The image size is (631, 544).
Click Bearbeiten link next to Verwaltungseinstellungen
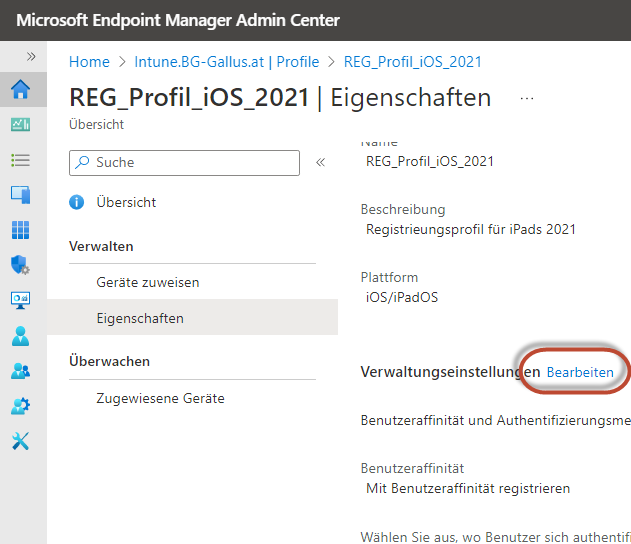click(580, 372)
